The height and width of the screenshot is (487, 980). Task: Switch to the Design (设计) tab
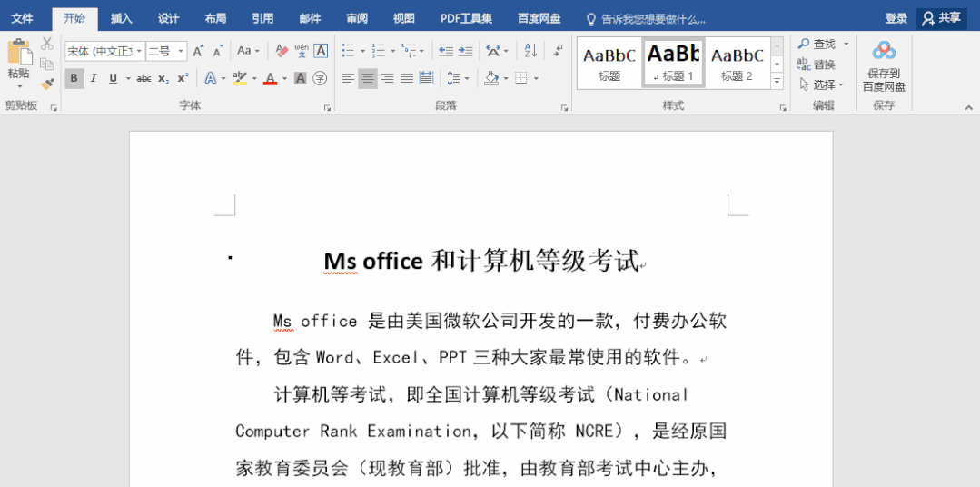pos(168,19)
